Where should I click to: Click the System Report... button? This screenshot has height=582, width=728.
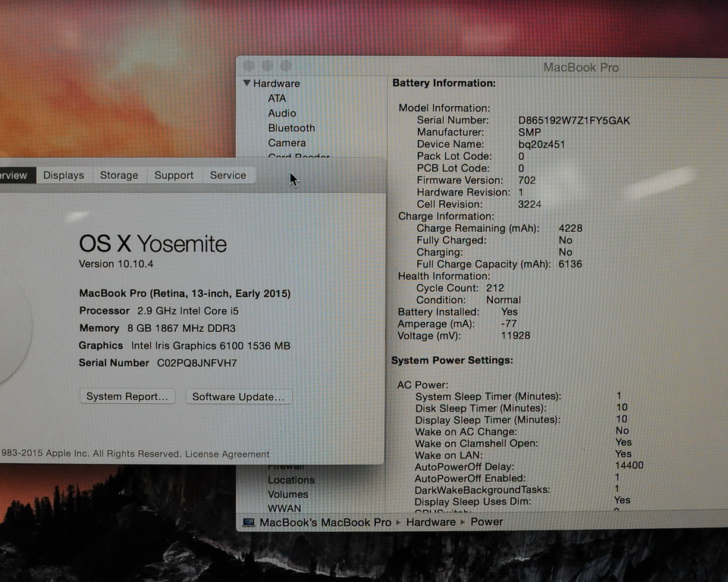pos(127,396)
